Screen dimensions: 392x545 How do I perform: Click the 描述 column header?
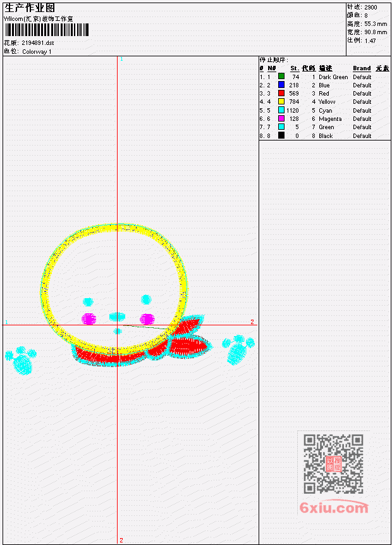tap(326, 68)
